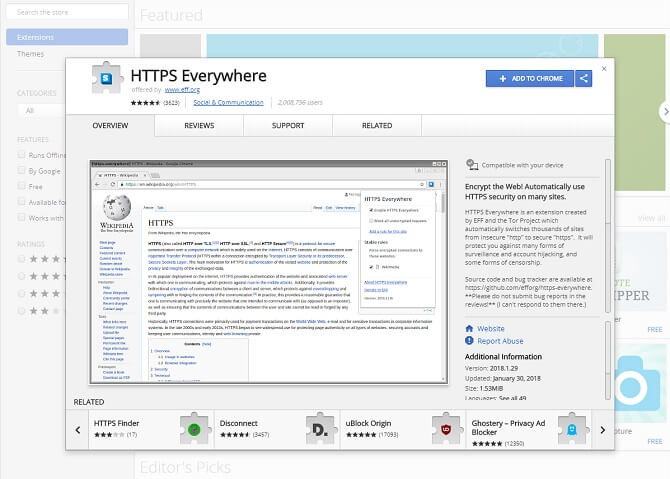Click the share icon next to Add to Chrome
The width and height of the screenshot is (670, 479).
click(x=584, y=78)
